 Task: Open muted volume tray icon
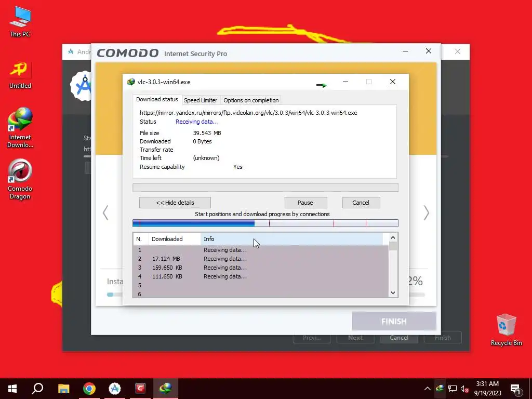pos(464,389)
